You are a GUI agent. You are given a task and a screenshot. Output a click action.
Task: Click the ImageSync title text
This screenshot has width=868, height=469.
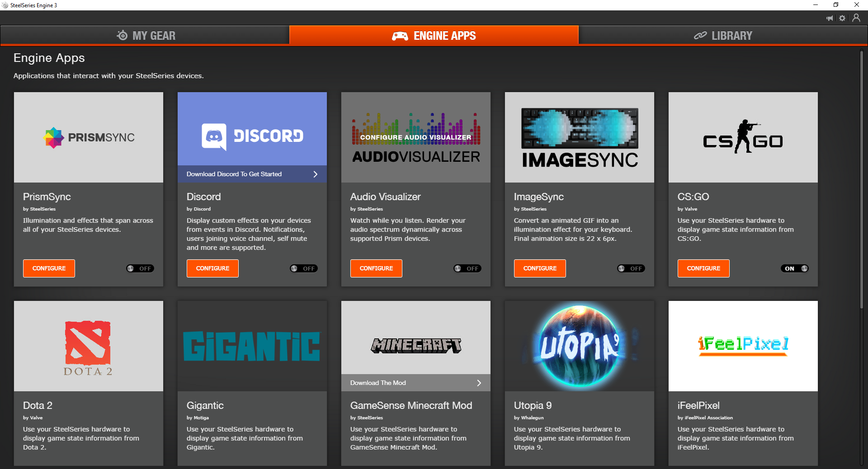(539, 197)
